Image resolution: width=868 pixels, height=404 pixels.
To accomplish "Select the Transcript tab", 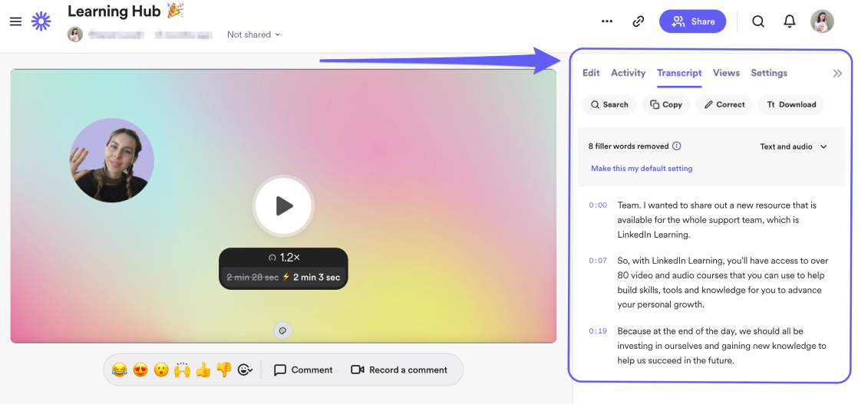I will click(679, 73).
